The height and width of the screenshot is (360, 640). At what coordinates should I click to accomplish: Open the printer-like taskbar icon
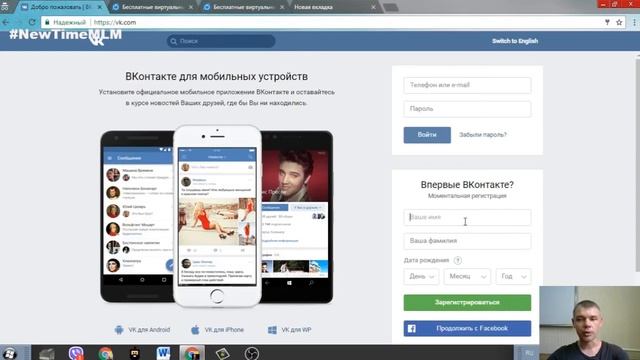pyautogui.click(x=47, y=353)
